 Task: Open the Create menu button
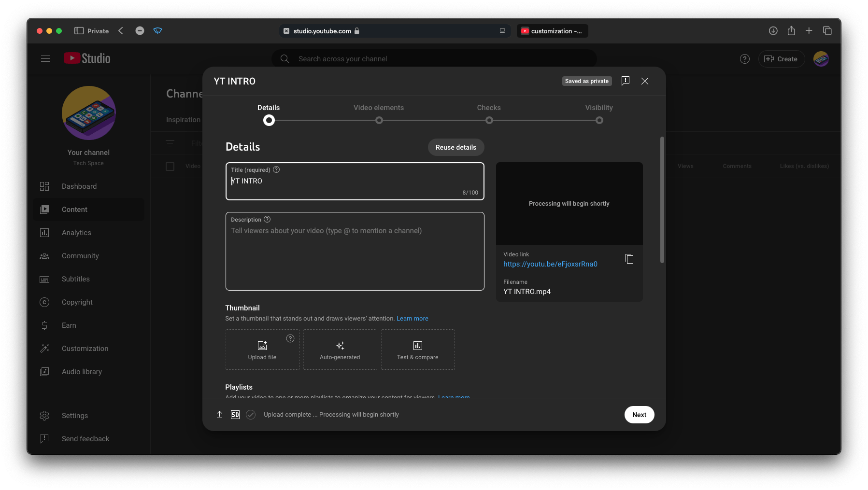click(x=781, y=59)
